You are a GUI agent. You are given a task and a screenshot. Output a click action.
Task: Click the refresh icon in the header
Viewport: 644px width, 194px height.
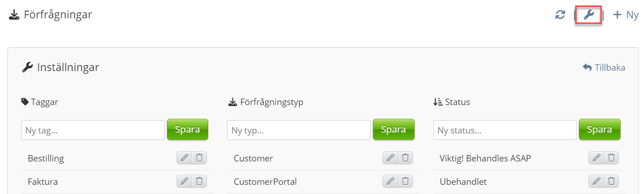560,15
